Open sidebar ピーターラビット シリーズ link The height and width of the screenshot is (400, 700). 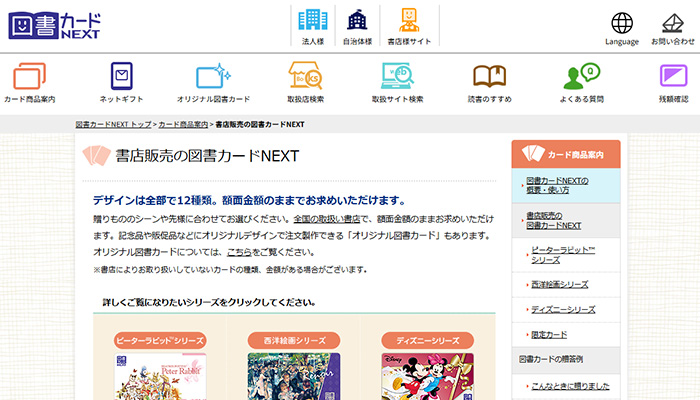click(x=563, y=255)
